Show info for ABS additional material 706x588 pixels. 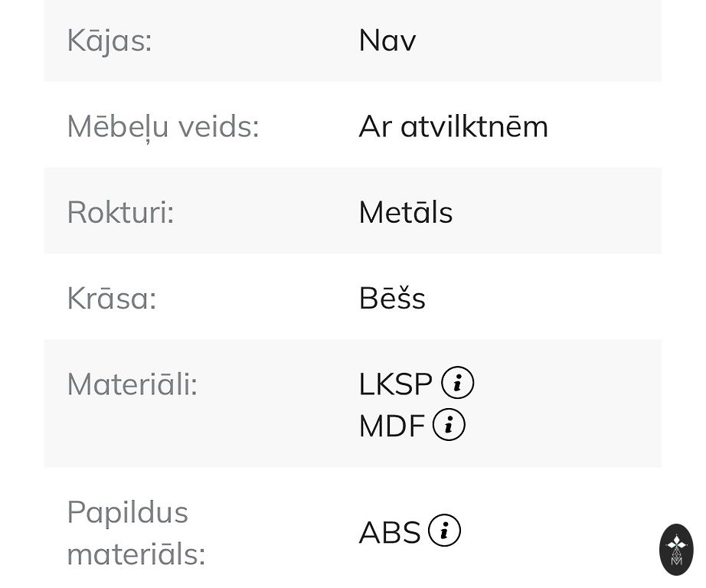click(444, 531)
